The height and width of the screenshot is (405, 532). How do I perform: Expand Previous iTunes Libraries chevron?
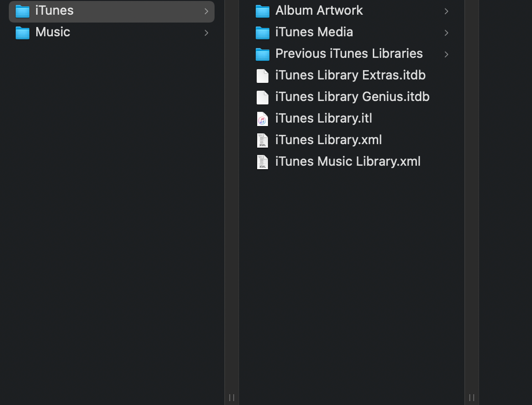coord(446,54)
